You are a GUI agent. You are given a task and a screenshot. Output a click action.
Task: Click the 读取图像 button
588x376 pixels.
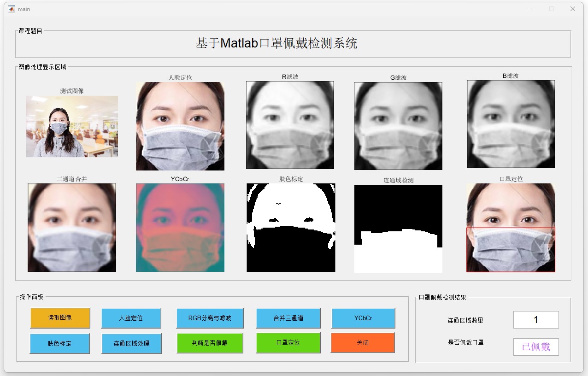[x=60, y=318]
